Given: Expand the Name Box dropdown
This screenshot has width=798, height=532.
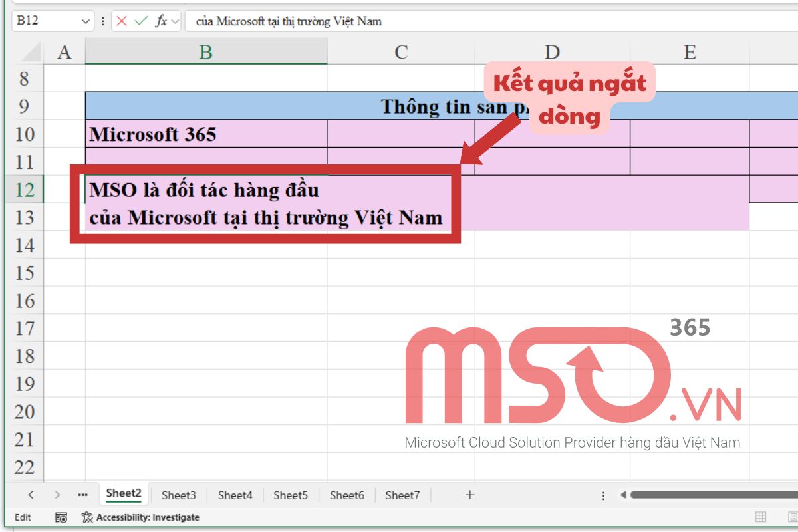Looking at the screenshot, I should click(85, 21).
